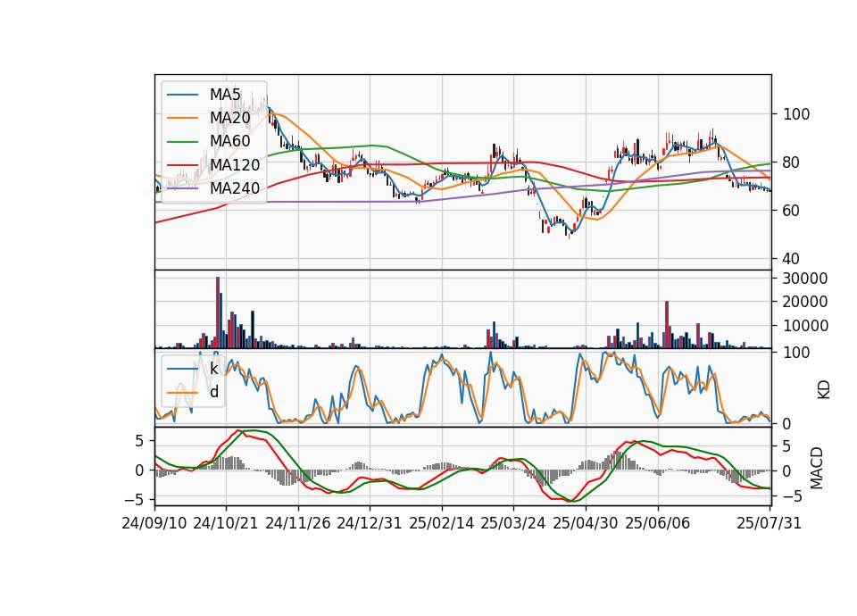Click the MA240 legend label
Screen dimensions: 857x616
(235, 188)
